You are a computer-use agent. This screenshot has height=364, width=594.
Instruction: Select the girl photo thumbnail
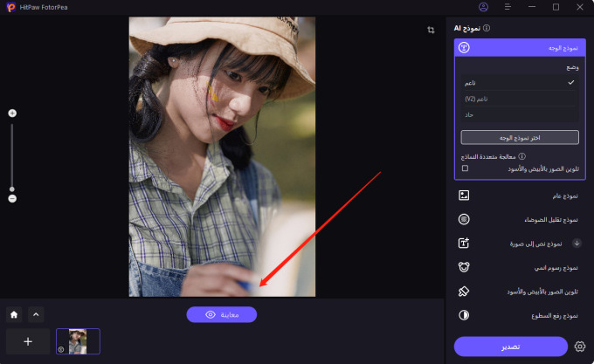pos(78,341)
